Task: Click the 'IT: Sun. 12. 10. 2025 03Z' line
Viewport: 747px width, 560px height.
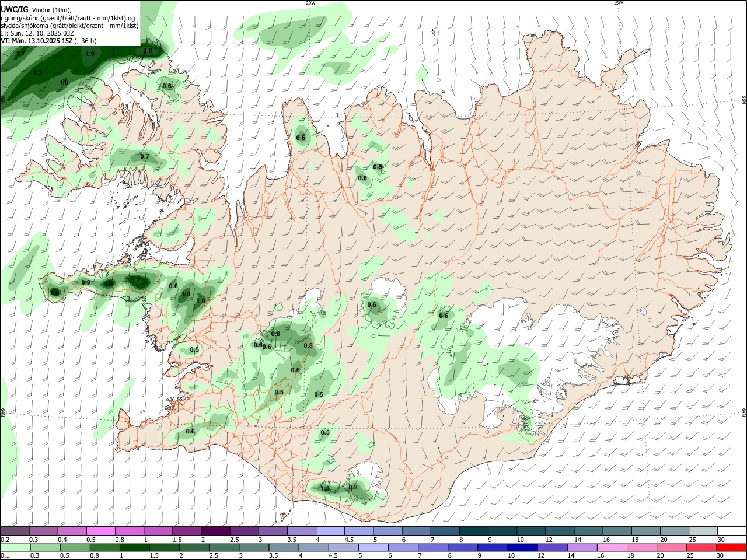Action: (x=37, y=33)
